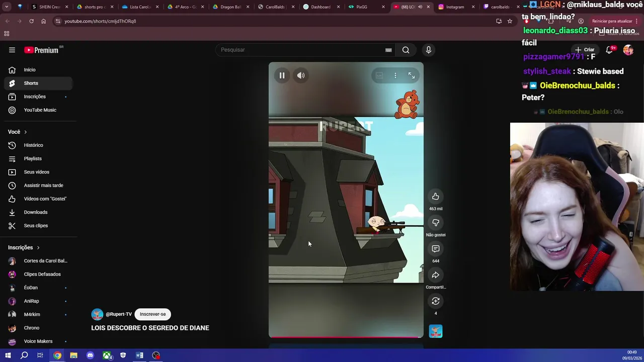
Task: Open the account avatar menu
Action: (628, 50)
